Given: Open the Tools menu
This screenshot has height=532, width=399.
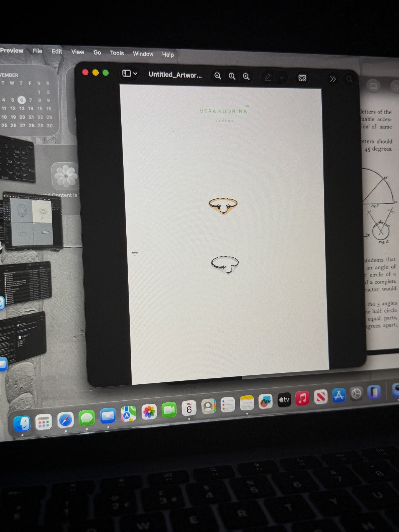Looking at the screenshot, I should pyautogui.click(x=117, y=53).
